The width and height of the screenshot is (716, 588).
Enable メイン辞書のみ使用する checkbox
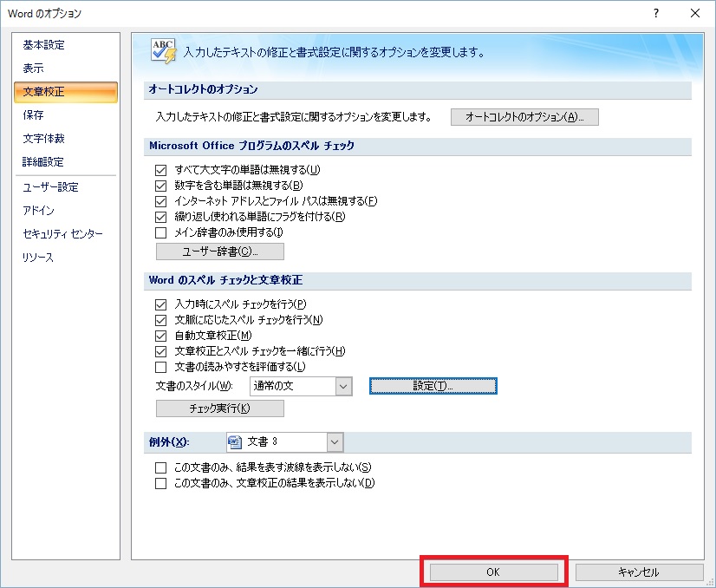click(x=160, y=233)
